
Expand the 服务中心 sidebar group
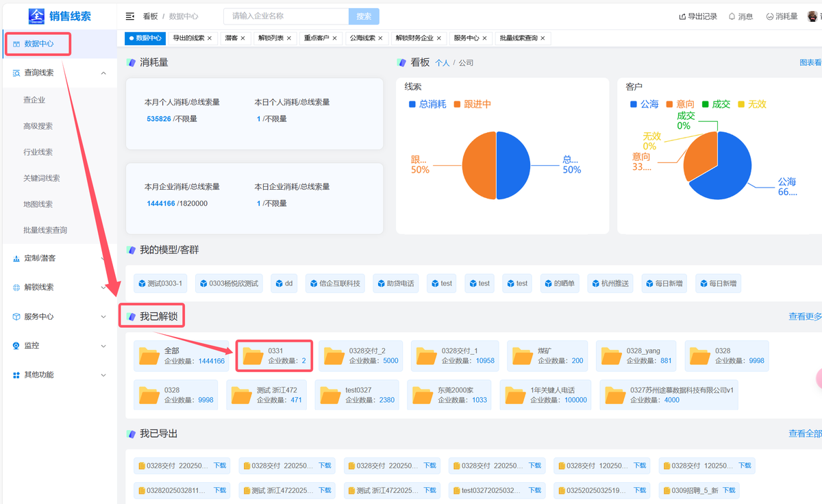pyautogui.click(x=60, y=317)
